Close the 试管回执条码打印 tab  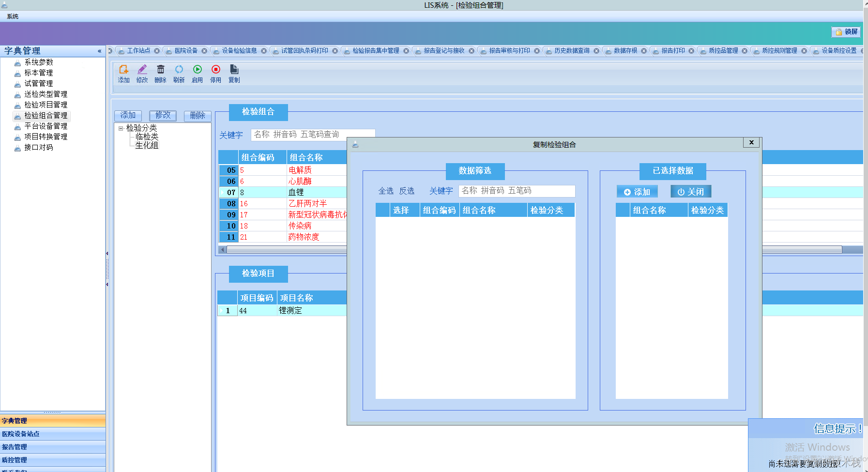[335, 51]
